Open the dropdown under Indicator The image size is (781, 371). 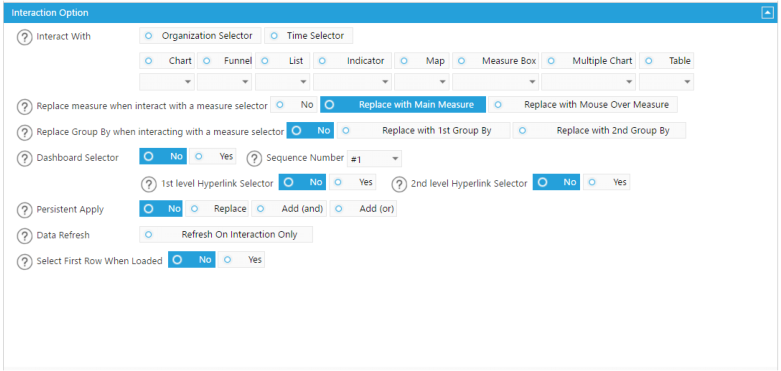[x=352, y=82]
